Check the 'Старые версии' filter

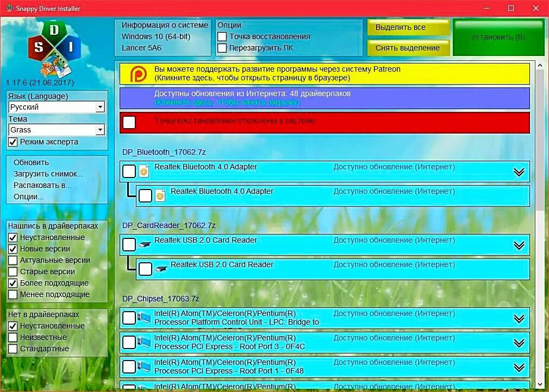13,271
